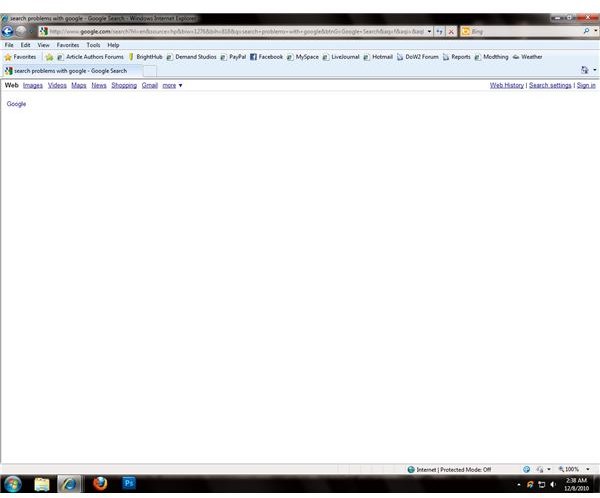Click the Add to Favorites Bar icon
The image size is (600, 498).
[x=49, y=57]
